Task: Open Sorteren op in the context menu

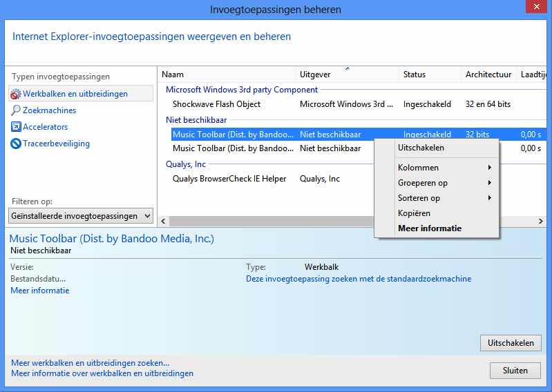Action: point(437,198)
